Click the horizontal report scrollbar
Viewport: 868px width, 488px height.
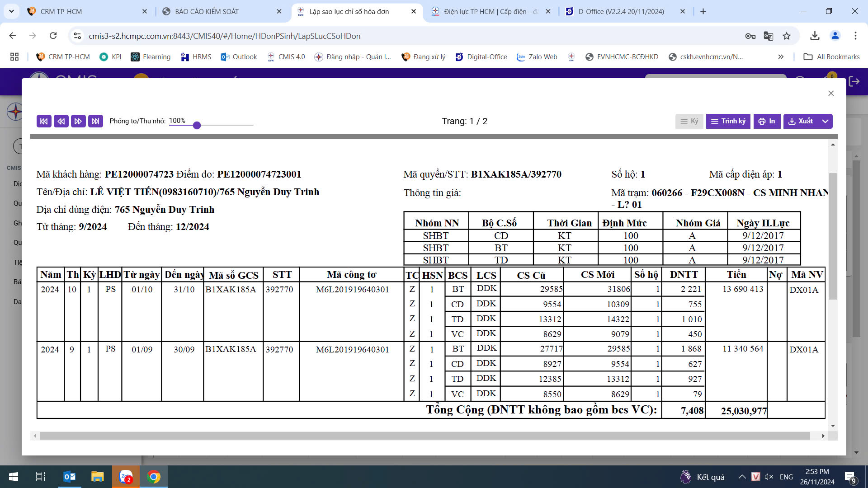(425, 436)
